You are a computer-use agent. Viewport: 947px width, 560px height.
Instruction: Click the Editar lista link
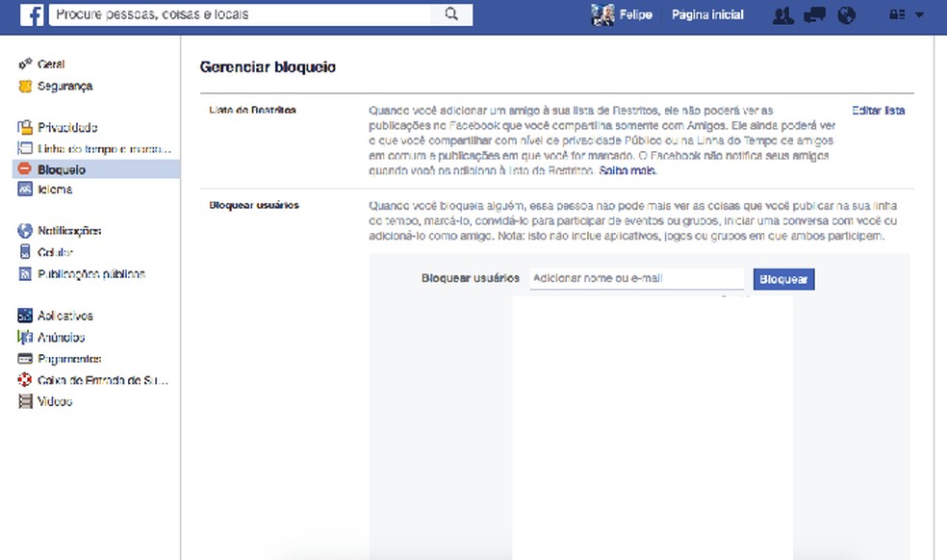click(877, 110)
